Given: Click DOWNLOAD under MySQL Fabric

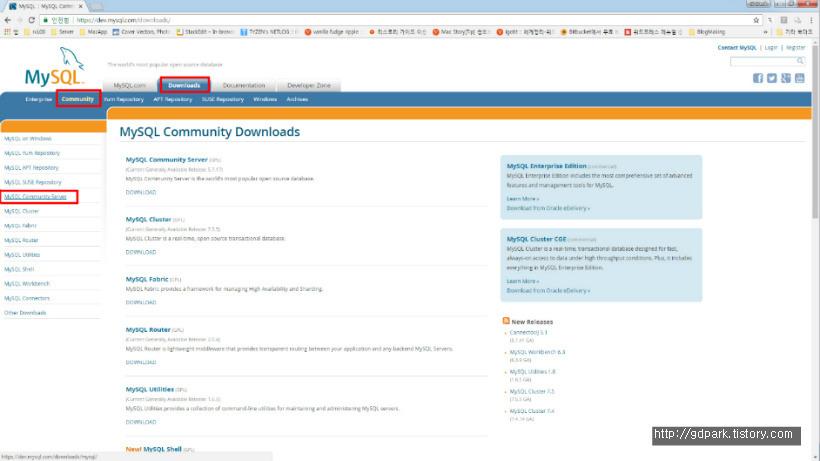Looking at the screenshot, I should [141, 302].
